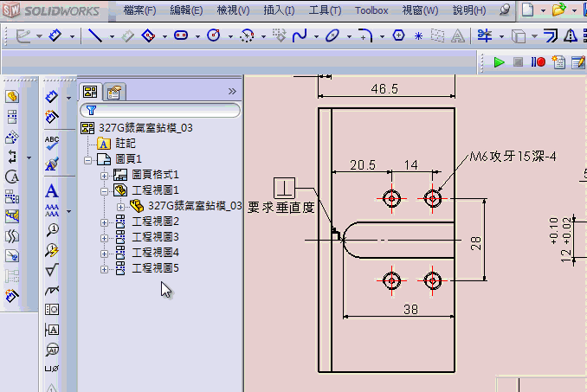Click the Format Painter icon
Viewport: 587px width, 392px height.
click(x=52, y=164)
